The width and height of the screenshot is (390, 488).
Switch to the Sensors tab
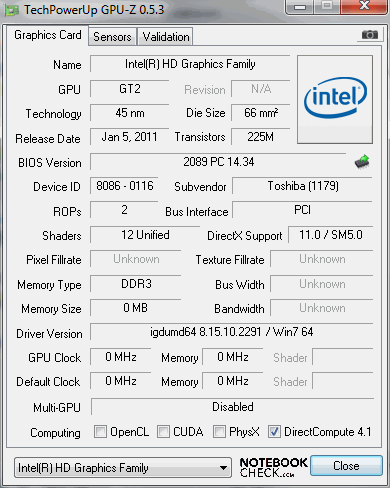112,37
